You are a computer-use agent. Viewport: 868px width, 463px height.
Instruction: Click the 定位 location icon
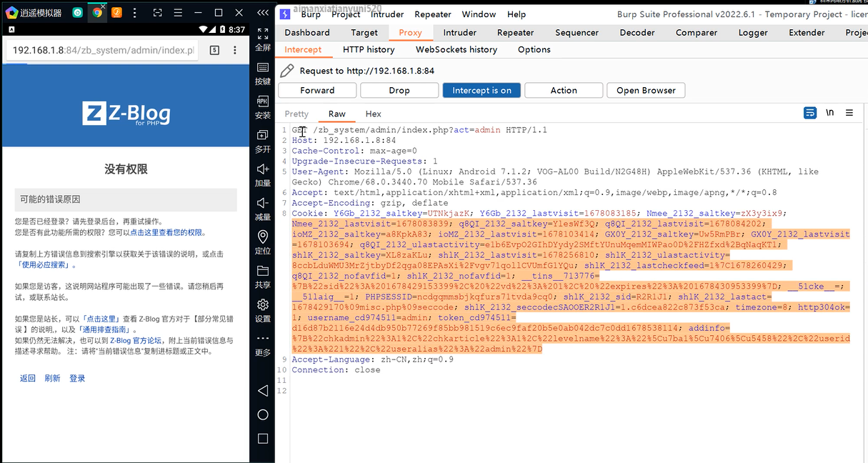(263, 243)
